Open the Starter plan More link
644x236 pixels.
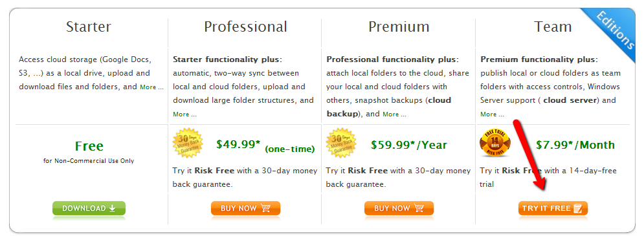coord(151,87)
